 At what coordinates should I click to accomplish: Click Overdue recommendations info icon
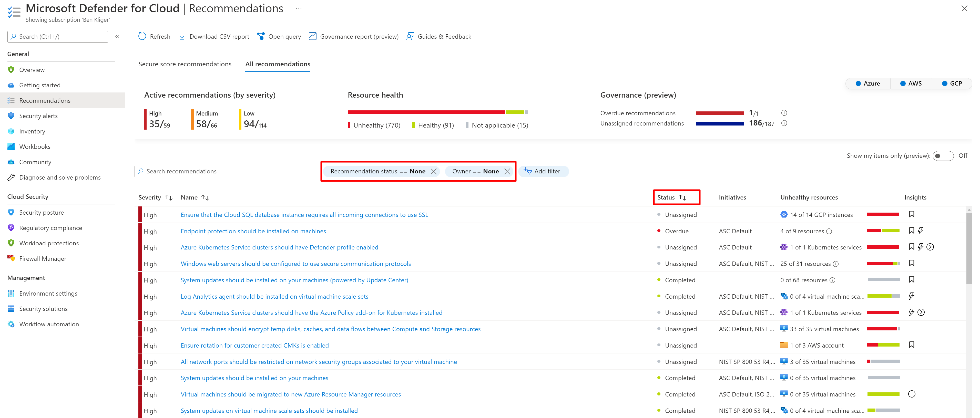784,113
